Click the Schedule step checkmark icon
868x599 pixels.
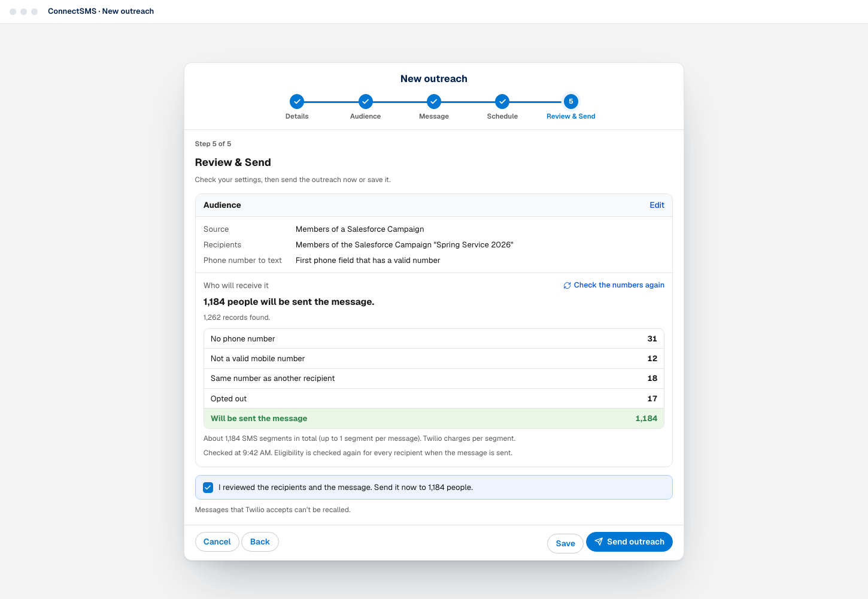[x=502, y=101]
